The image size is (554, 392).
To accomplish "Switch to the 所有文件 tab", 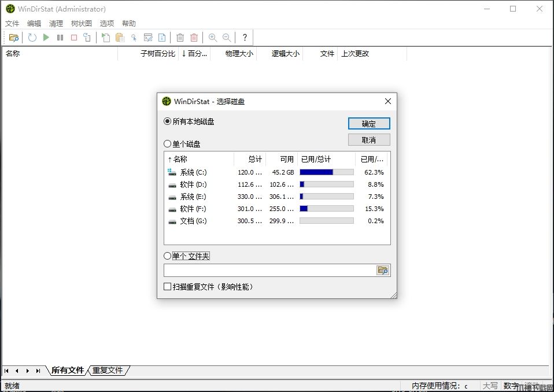I will tap(68, 370).
